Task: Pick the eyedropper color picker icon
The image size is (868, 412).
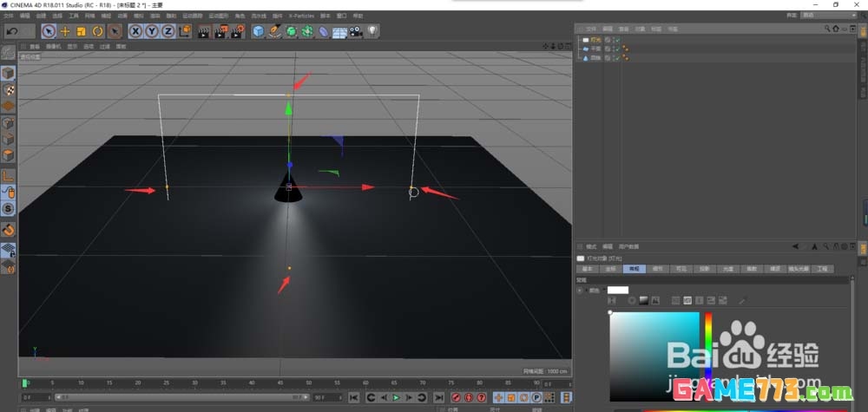Action: click(742, 301)
